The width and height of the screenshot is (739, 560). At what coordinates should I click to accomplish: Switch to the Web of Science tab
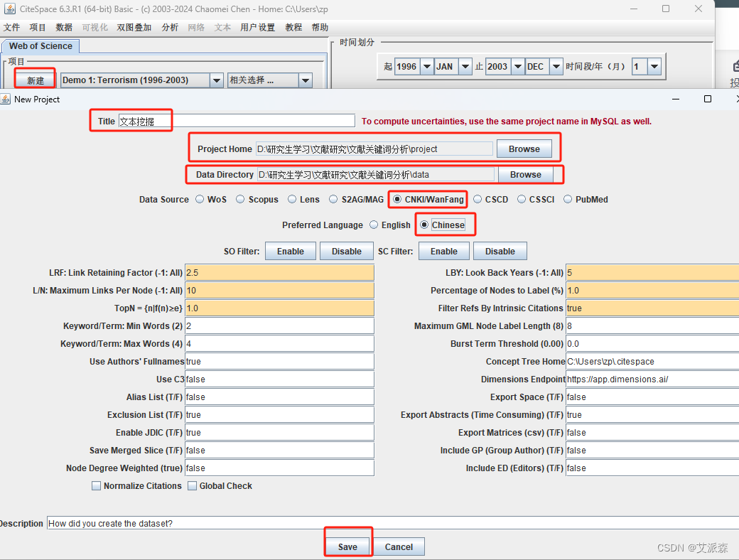point(41,45)
